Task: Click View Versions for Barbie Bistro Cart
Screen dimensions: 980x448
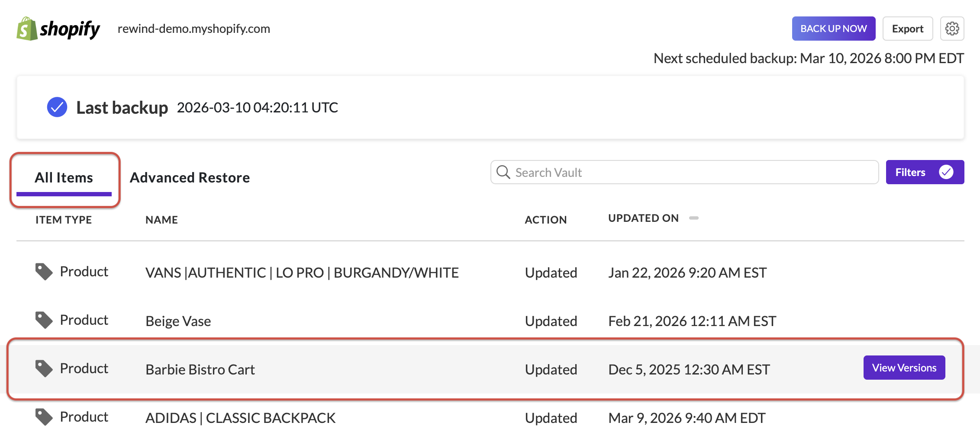Action: (904, 368)
